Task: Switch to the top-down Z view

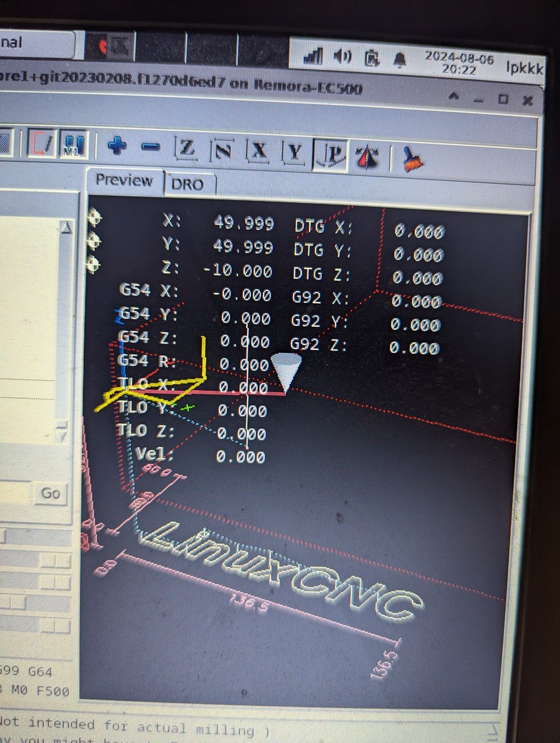Action: pyautogui.click(x=186, y=149)
